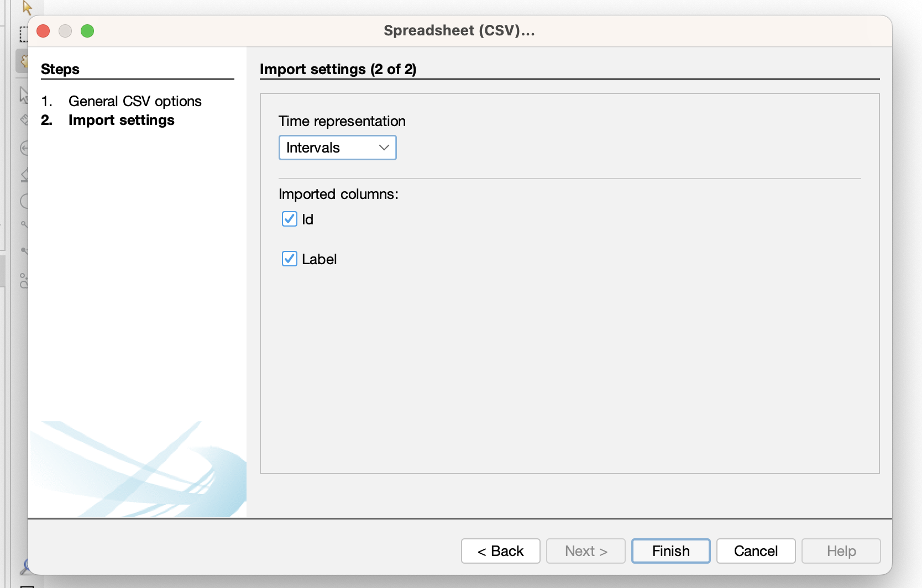Click the greyed-out Next button
Screen dimensions: 922x588
[585, 551]
